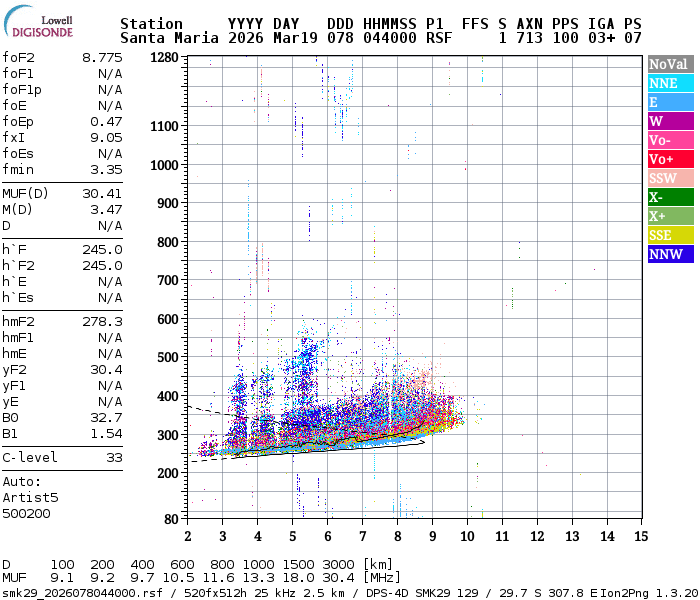Click the 80 height axis label
The width and height of the screenshot is (700, 600).
tap(171, 519)
